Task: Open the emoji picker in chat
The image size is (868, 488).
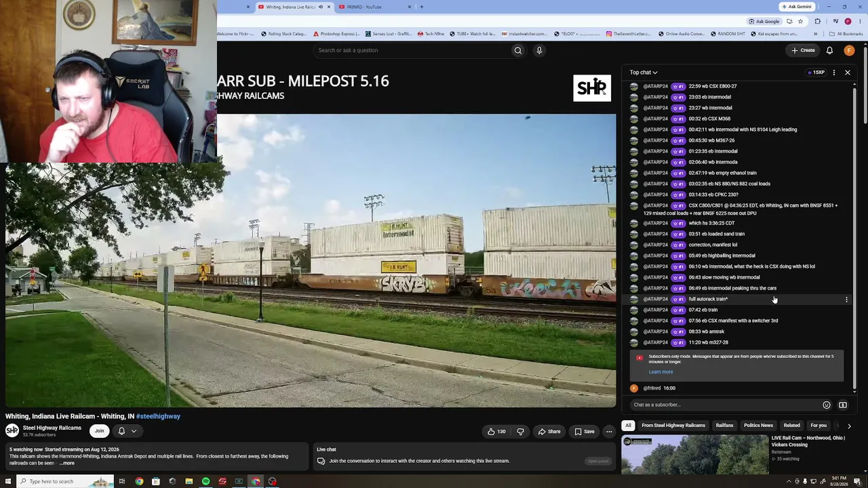Action: (x=827, y=405)
